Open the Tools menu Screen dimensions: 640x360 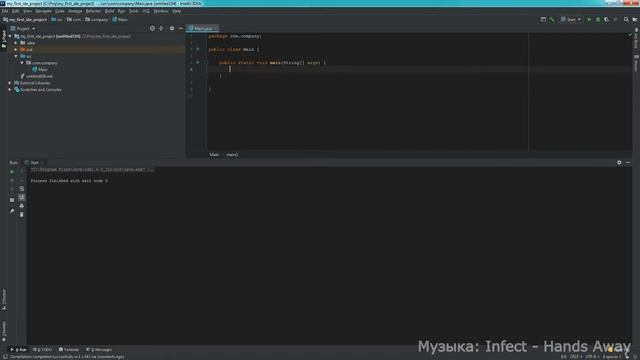(133, 11)
